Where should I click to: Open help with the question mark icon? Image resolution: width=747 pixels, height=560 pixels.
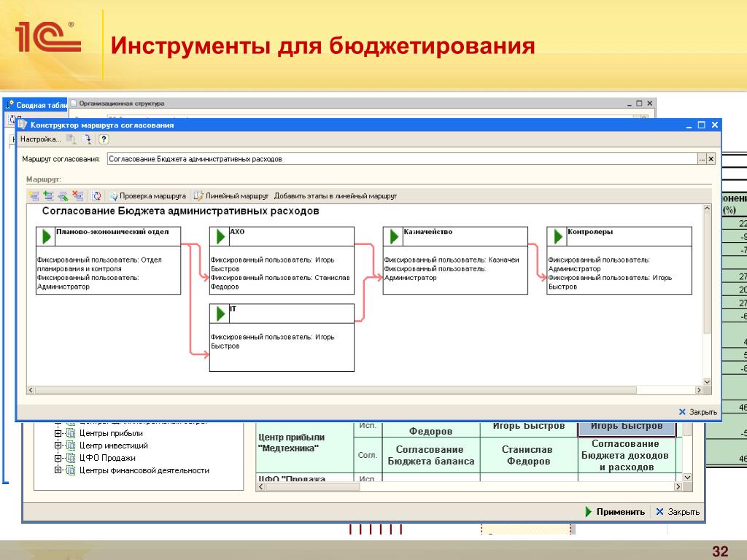point(104,139)
